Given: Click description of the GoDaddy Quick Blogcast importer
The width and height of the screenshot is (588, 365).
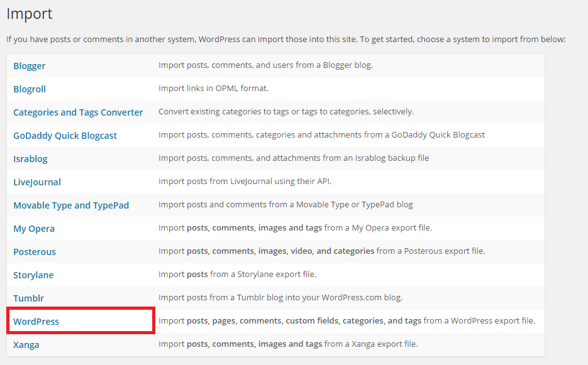Looking at the screenshot, I should point(322,135).
